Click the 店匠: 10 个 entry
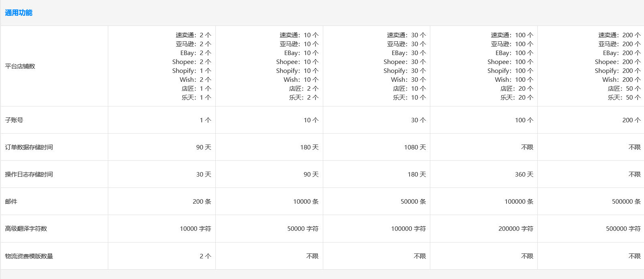This screenshot has height=279, width=644. coord(410,89)
